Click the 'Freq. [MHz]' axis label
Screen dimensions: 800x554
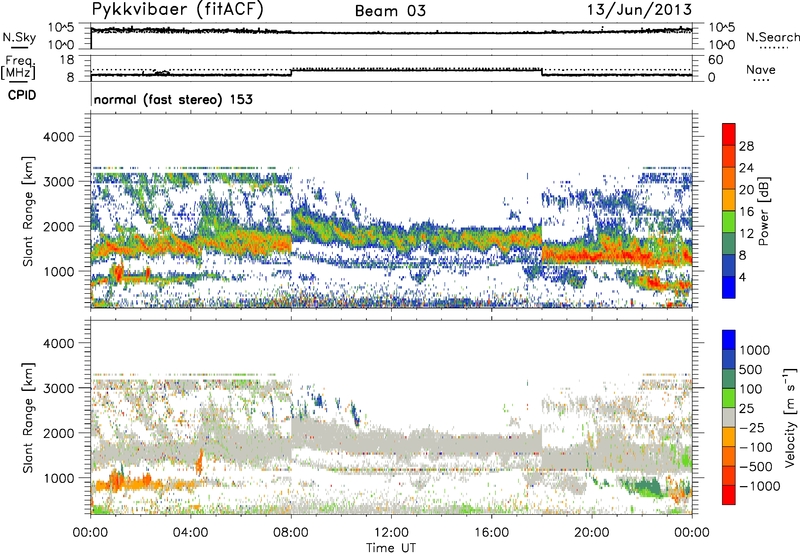[19, 68]
